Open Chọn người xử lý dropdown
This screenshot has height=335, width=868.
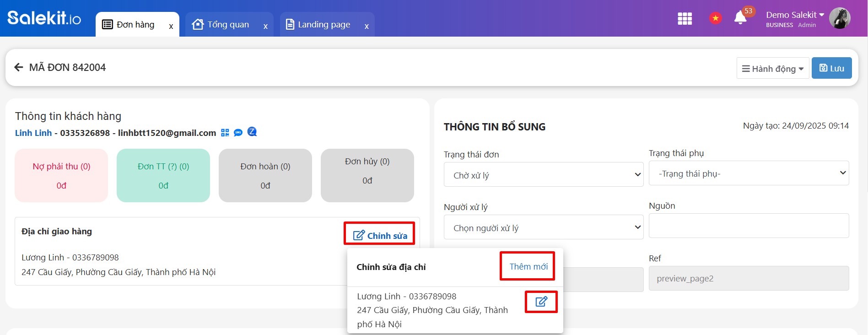click(x=543, y=227)
